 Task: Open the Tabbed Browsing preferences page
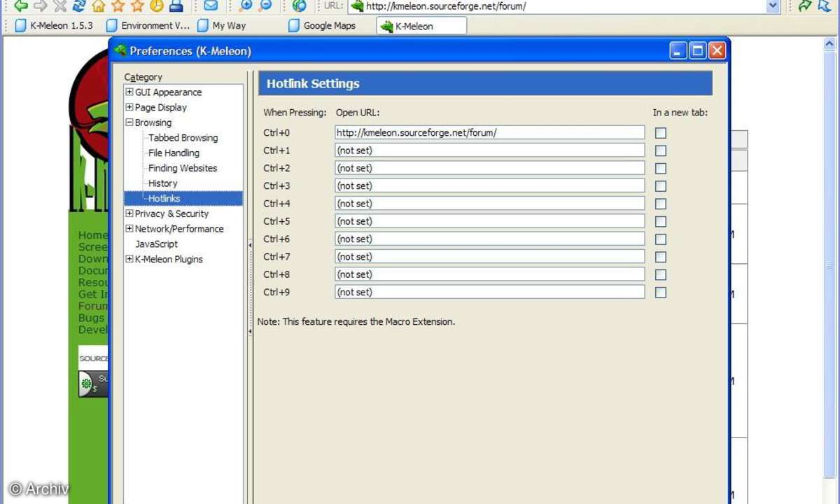click(x=183, y=138)
